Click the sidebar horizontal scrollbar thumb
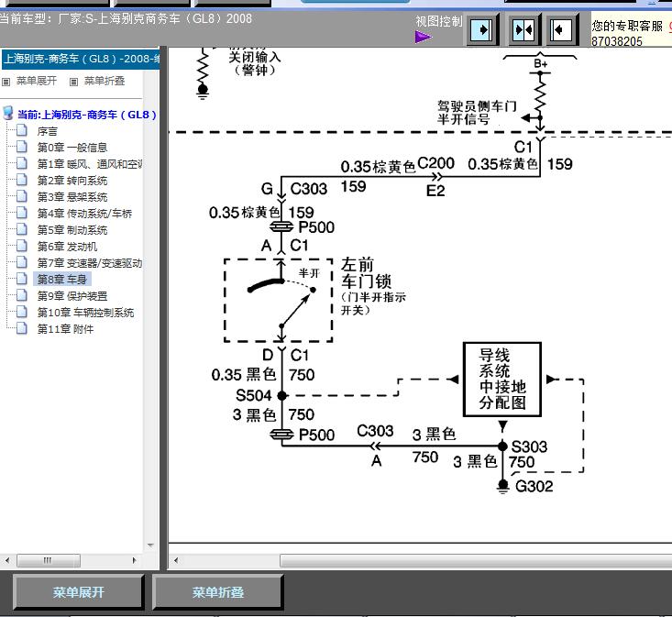Image resolution: width=672 pixels, height=617 pixels. pyautogui.click(x=48, y=560)
